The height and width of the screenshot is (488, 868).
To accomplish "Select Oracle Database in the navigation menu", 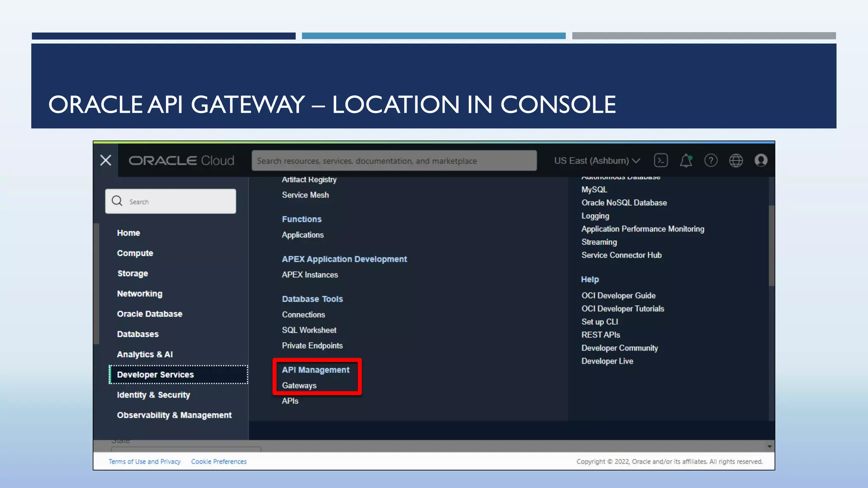I will [150, 314].
